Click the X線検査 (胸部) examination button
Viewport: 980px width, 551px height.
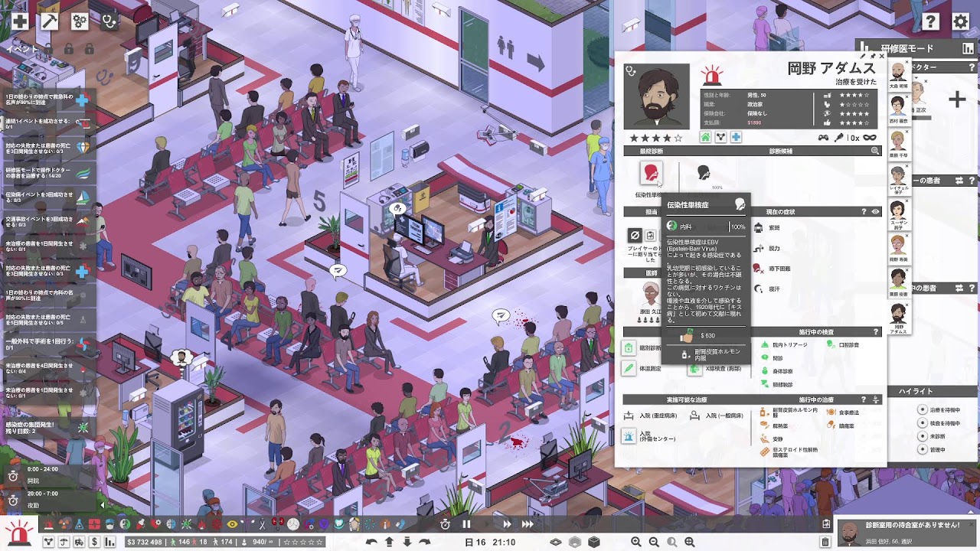pyautogui.click(x=694, y=369)
